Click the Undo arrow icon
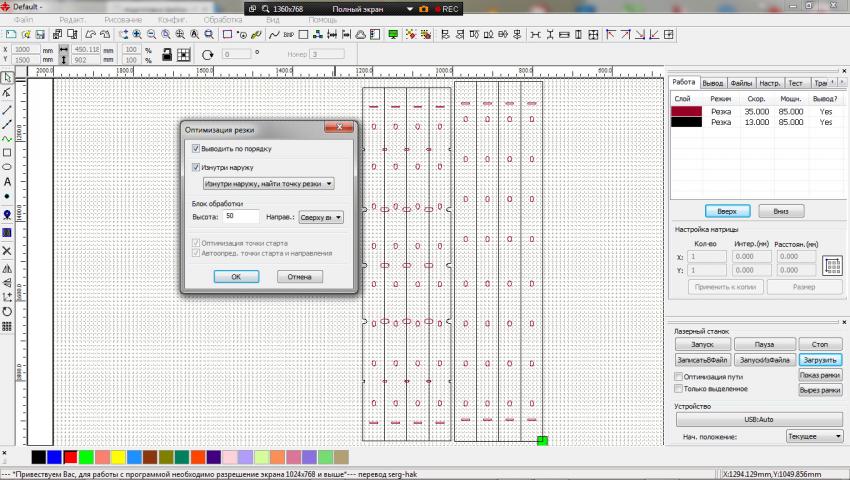850x480 pixels. click(x=91, y=34)
